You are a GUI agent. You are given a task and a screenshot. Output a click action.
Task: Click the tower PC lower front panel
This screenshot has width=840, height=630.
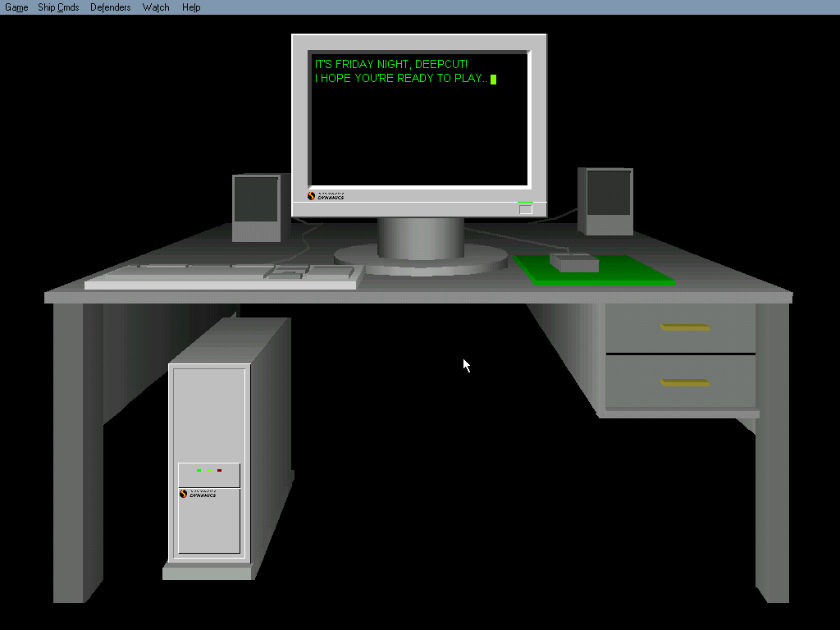point(209,520)
